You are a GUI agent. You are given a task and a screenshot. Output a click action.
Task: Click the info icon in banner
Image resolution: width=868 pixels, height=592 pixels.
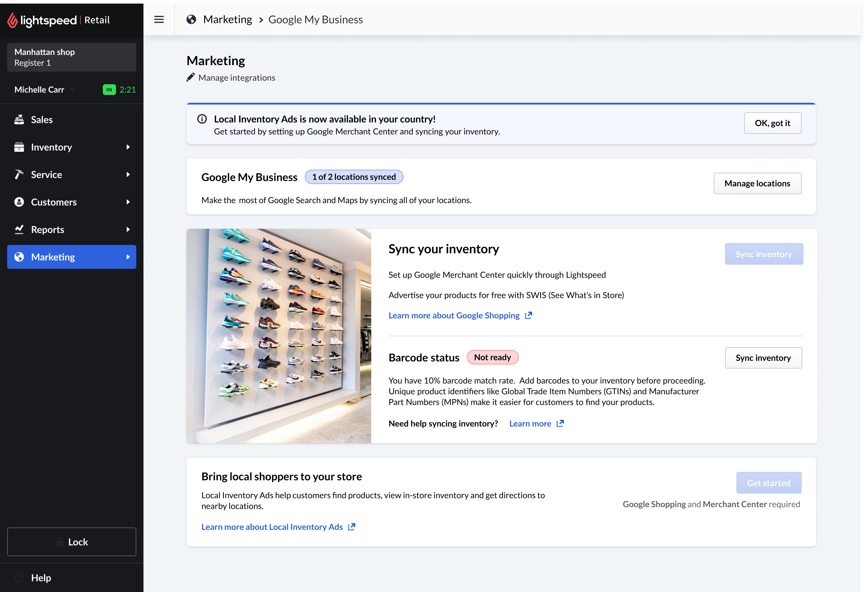[202, 119]
